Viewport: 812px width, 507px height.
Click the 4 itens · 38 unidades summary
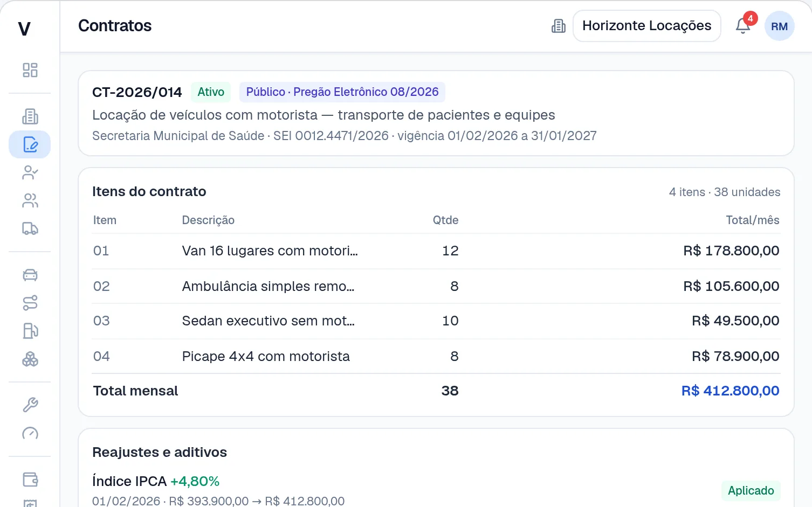pyautogui.click(x=725, y=192)
